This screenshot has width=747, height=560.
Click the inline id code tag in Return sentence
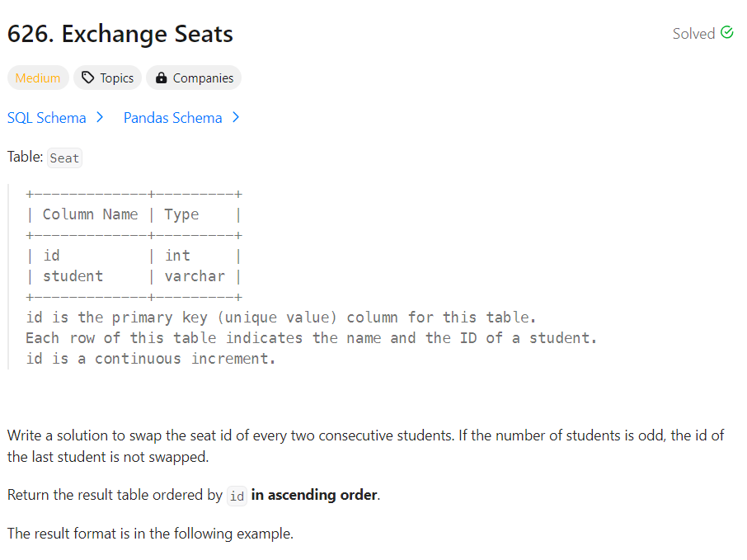(x=237, y=496)
